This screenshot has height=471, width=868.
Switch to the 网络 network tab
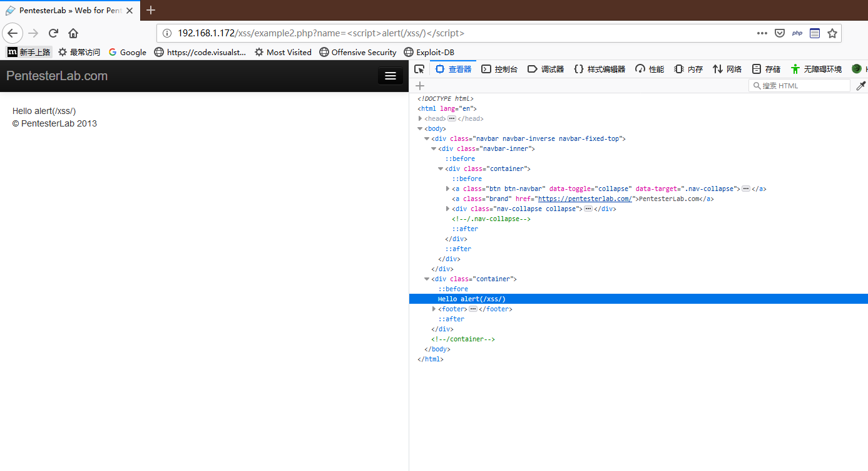727,69
